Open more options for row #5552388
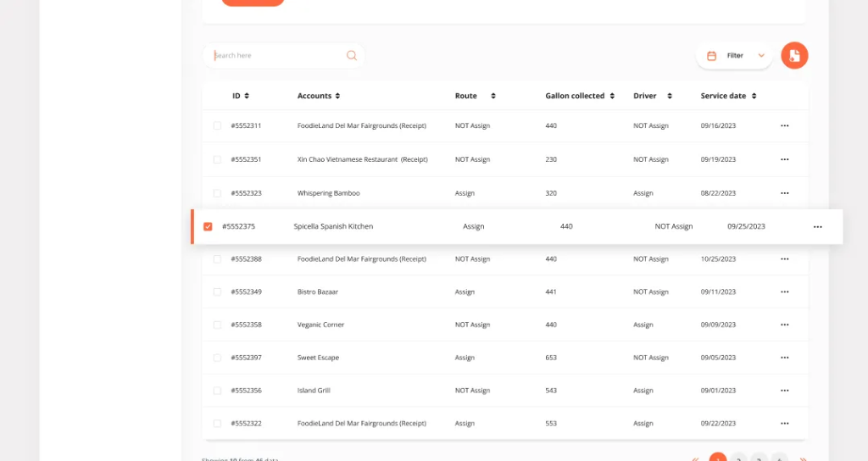 click(x=784, y=259)
